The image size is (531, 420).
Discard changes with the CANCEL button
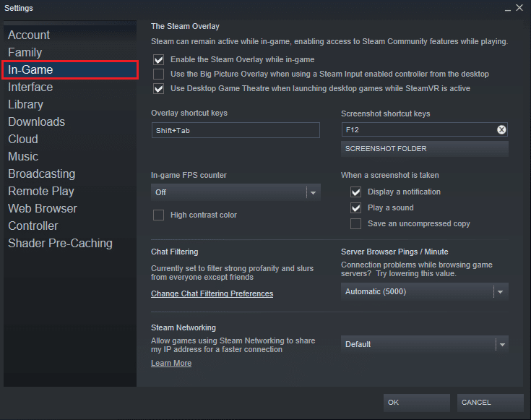point(490,403)
